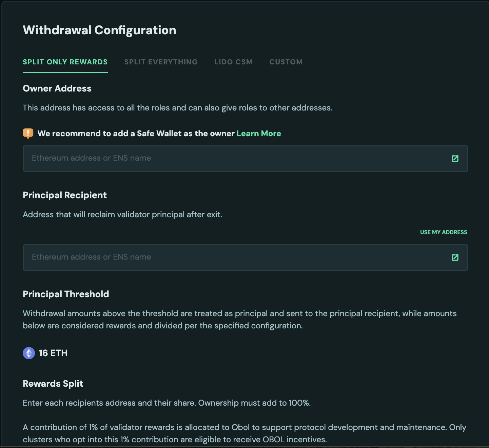Click the Withdrawal Configuration heading
The height and width of the screenshot is (448, 489).
99,30
